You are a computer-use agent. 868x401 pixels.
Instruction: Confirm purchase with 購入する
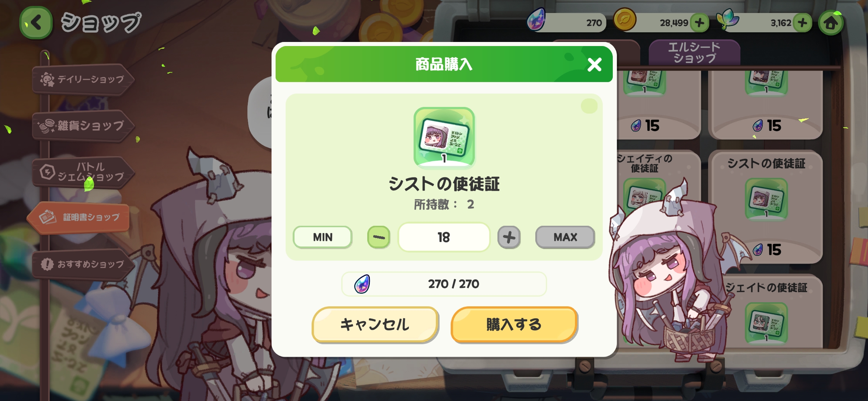coord(514,325)
